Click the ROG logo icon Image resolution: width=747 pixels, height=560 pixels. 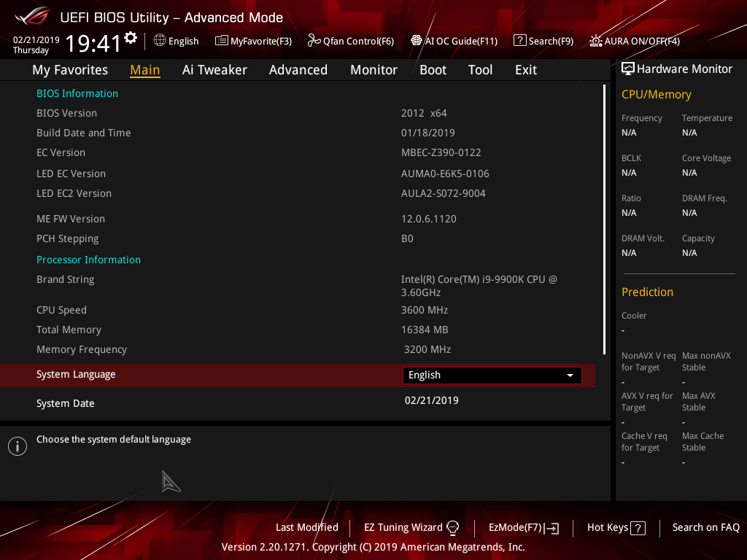tap(32, 16)
